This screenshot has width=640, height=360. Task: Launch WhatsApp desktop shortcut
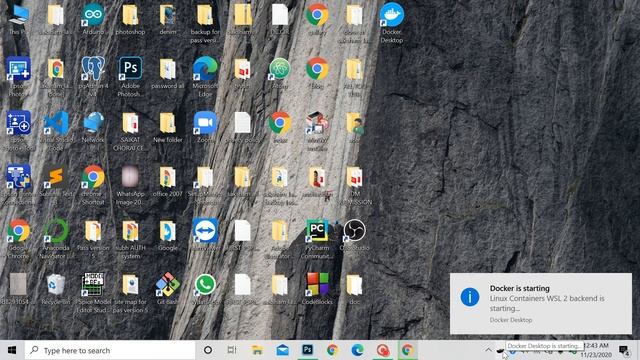205,289
